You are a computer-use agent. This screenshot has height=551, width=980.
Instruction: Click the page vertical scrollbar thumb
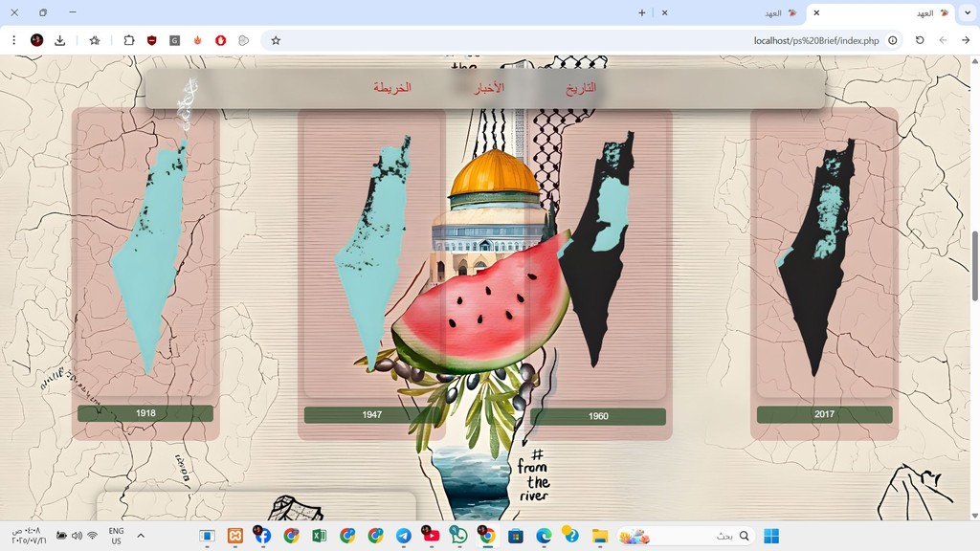tap(974, 268)
